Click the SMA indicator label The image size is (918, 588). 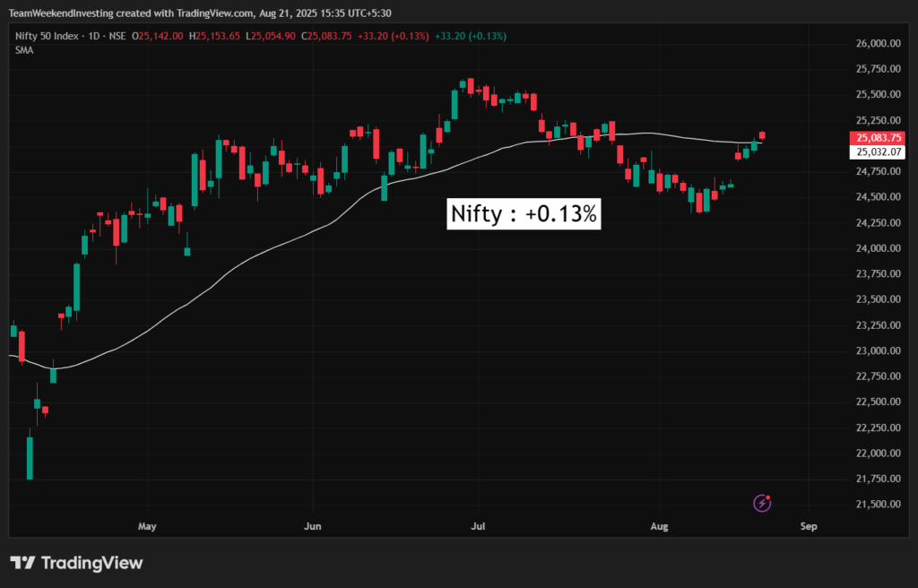[x=24, y=50]
